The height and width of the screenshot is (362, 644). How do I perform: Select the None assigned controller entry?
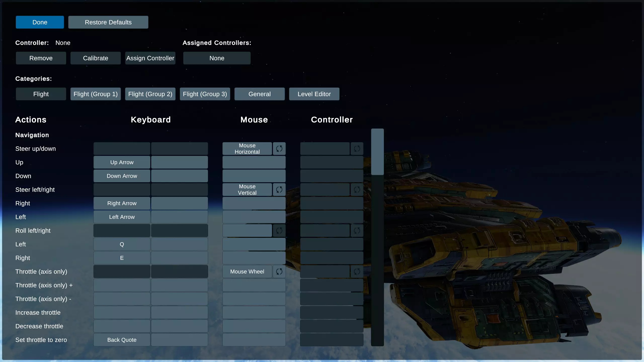(x=217, y=58)
